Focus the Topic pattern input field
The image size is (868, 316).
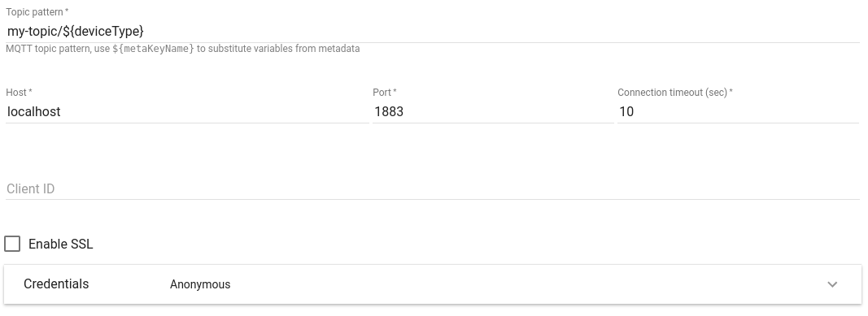432,31
